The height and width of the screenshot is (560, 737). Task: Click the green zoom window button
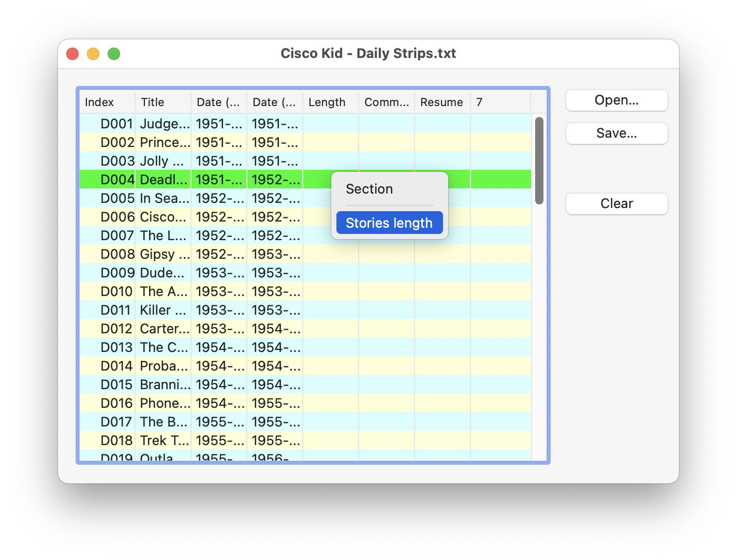(x=114, y=54)
